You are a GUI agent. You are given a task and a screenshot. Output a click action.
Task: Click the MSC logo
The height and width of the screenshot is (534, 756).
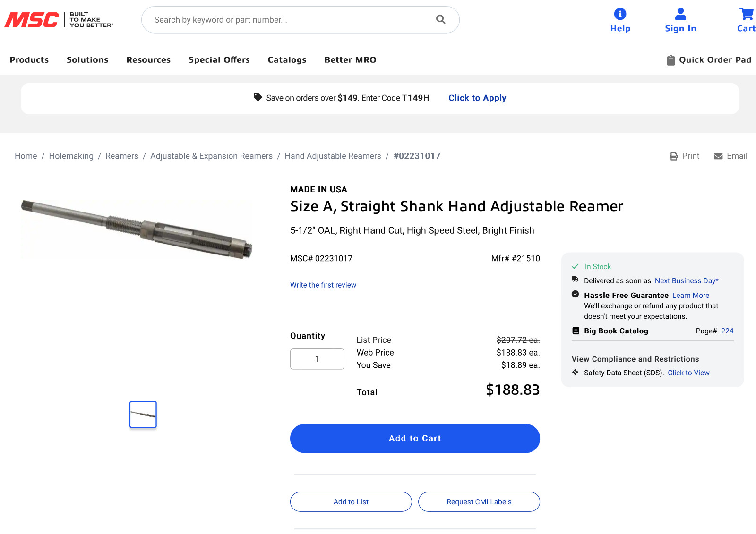[x=59, y=20]
